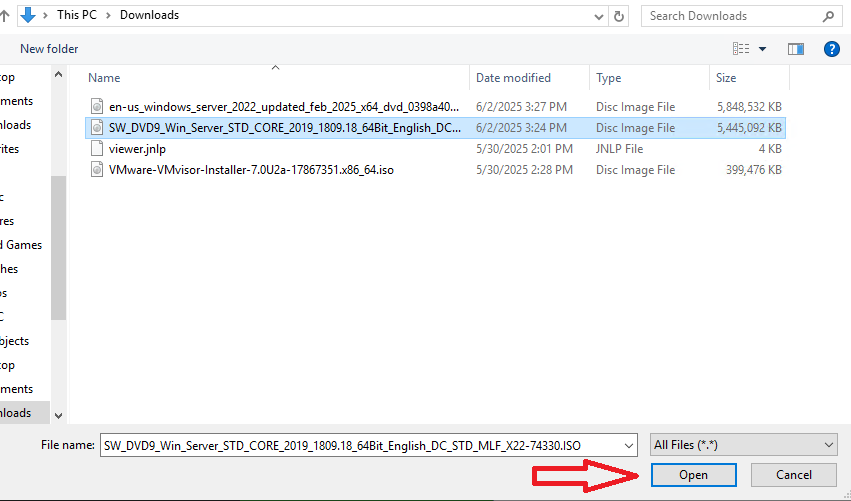Expand the address bar history dropdown
This screenshot has width=851, height=501.
(x=598, y=16)
